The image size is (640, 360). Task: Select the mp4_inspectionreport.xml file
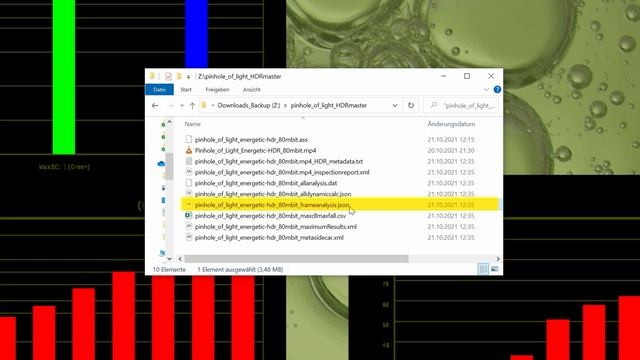(282, 172)
